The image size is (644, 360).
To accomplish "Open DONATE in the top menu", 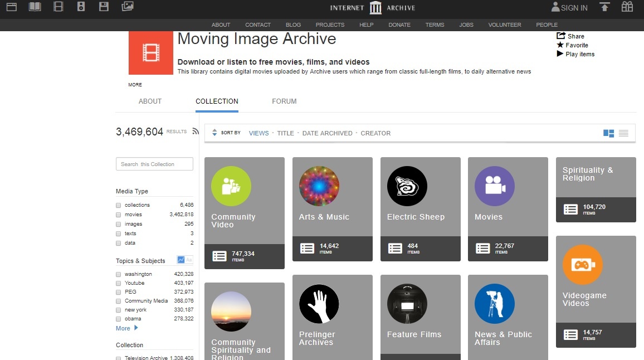I will point(399,25).
